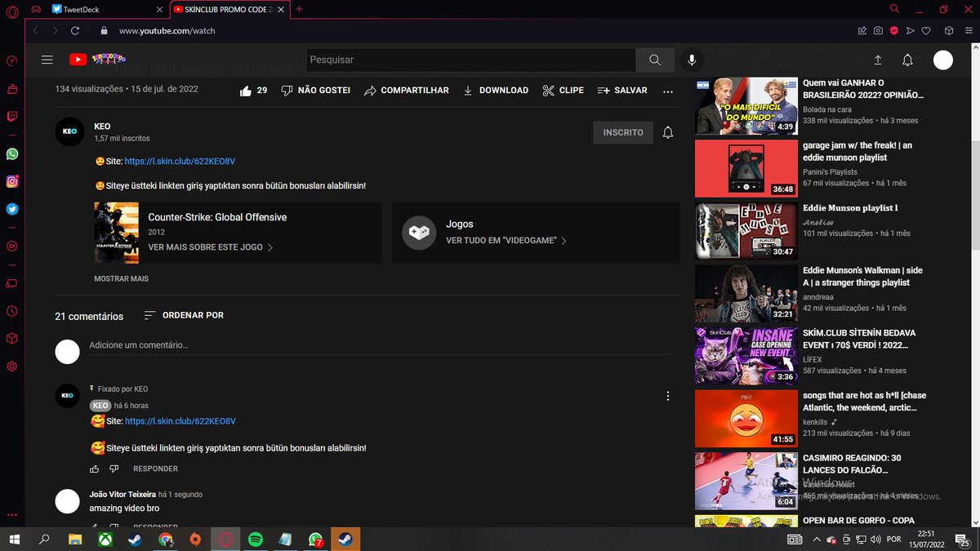Open Extensions cube icon in sidebar
The image size is (980, 551).
tap(11, 338)
